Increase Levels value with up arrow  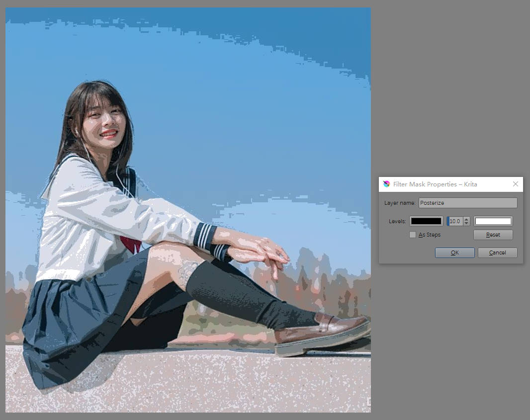pyautogui.click(x=466, y=219)
